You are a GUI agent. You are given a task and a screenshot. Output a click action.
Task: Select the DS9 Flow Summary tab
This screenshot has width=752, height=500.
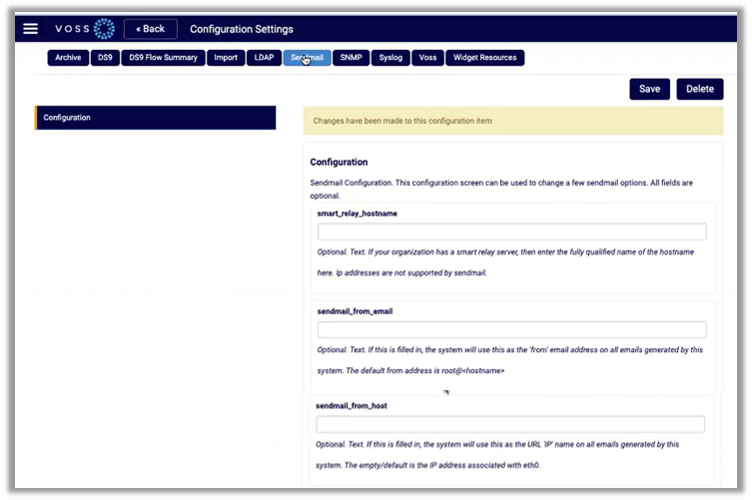pos(163,58)
